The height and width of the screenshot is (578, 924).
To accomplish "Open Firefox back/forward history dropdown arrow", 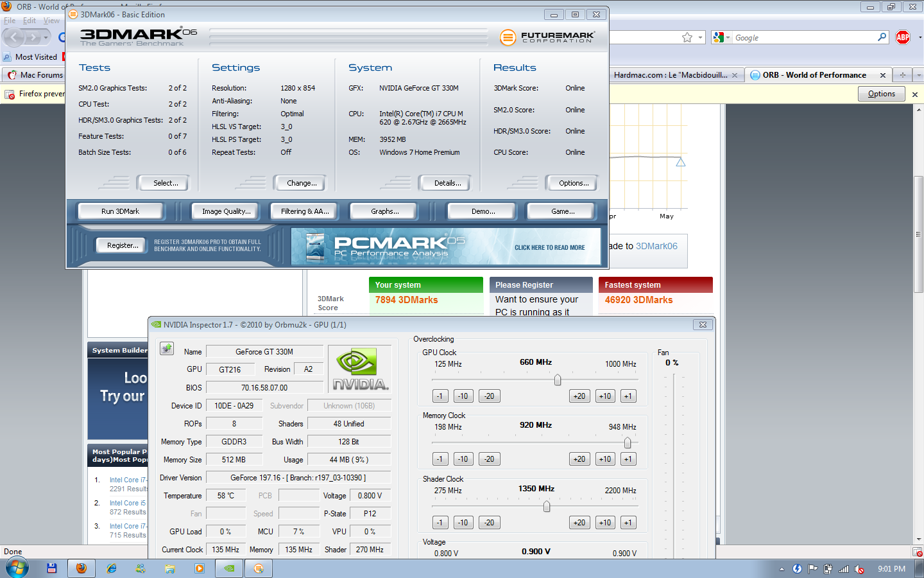I will pyautogui.click(x=46, y=38).
